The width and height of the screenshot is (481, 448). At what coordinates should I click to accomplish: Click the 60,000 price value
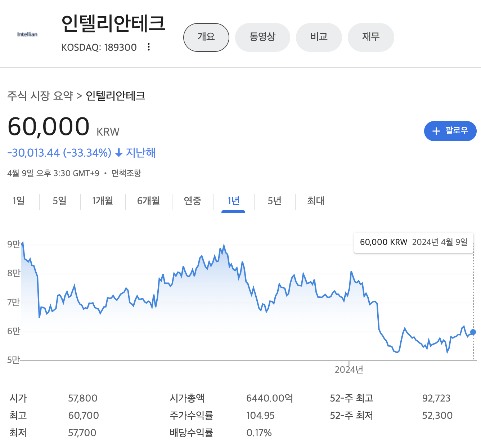pos(49,127)
